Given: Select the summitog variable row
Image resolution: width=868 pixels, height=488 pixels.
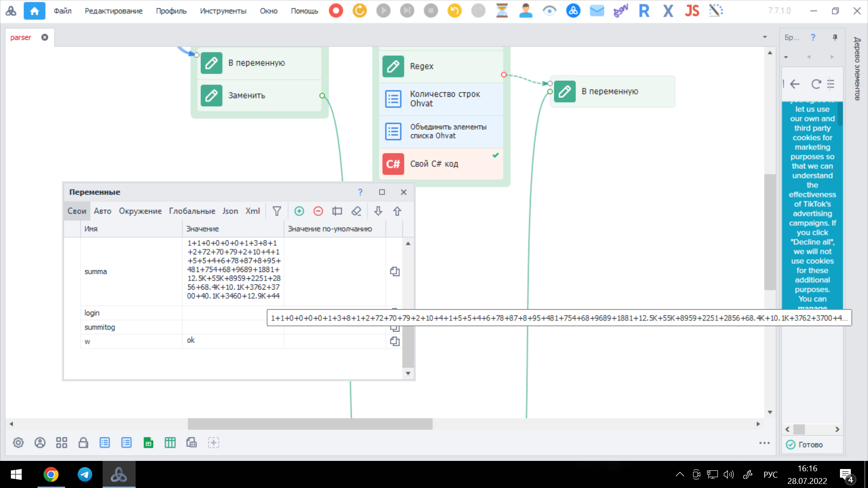Looking at the screenshot, I should 233,327.
